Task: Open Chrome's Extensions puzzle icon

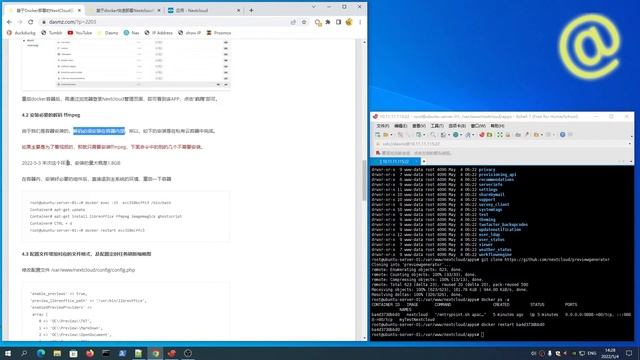Action: (x=328, y=22)
